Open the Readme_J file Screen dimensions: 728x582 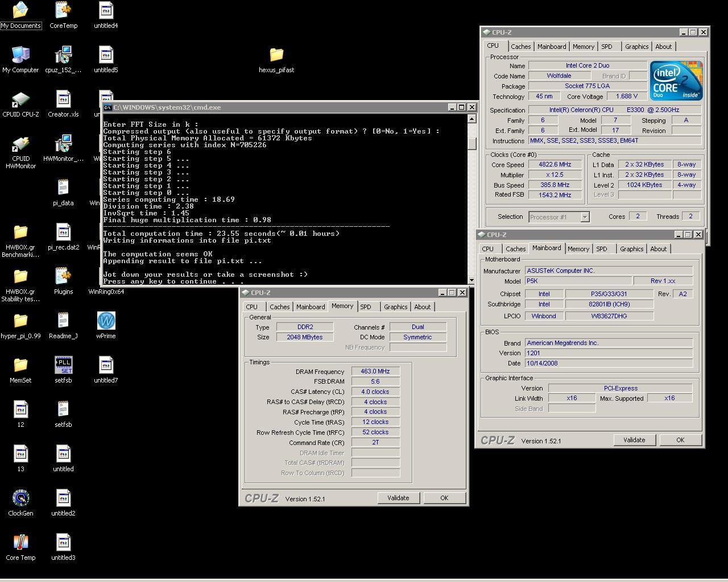tap(63, 326)
